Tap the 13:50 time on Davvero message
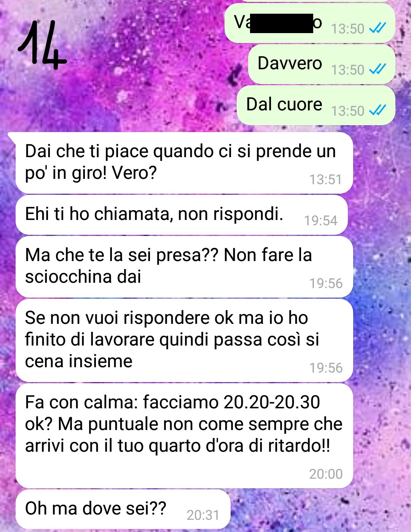The width and height of the screenshot is (411, 532). point(347,70)
